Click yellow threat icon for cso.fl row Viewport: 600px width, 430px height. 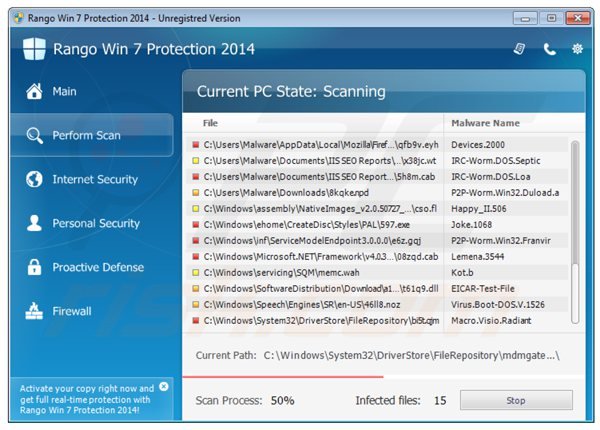pos(196,209)
